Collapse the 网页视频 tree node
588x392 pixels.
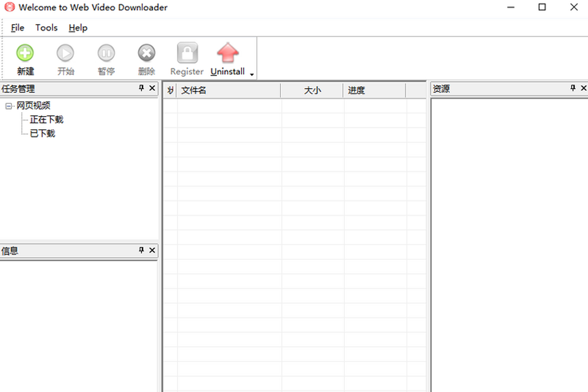tap(9, 106)
